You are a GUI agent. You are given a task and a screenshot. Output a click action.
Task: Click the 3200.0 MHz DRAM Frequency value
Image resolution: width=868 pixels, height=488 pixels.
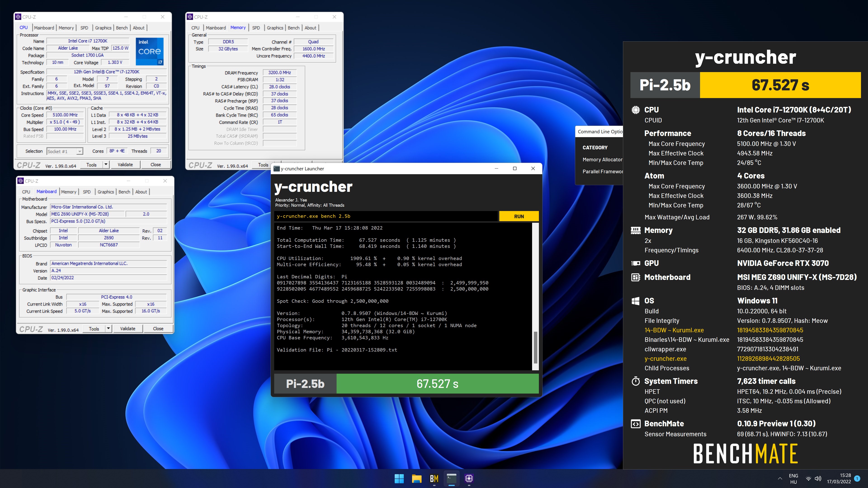coord(279,72)
